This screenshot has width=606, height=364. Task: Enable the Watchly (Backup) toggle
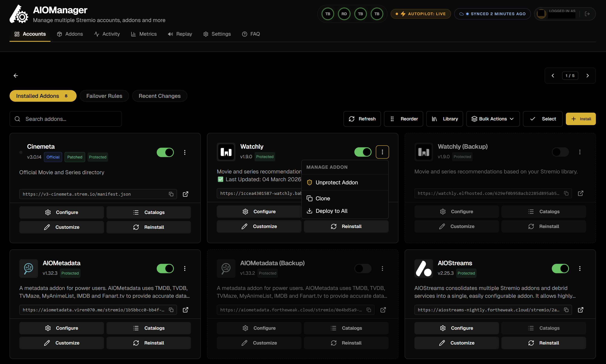pos(560,152)
